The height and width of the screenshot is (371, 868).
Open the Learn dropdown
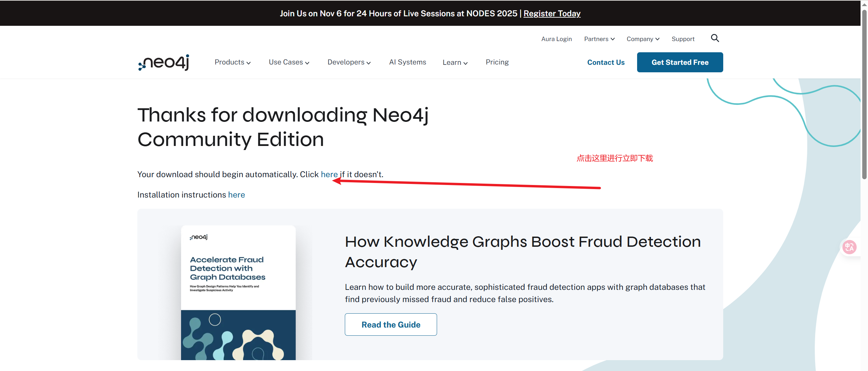[455, 62]
